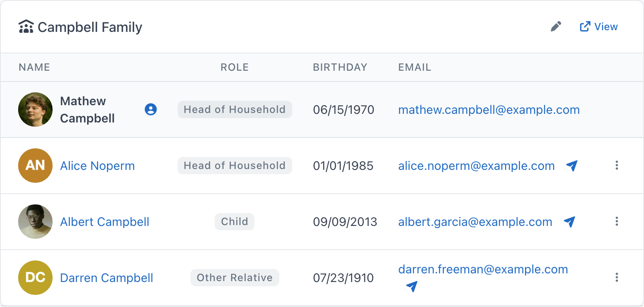Image resolution: width=644 pixels, height=307 pixels.
Task: Open Albert Campbell's profile name link
Action: tap(105, 222)
